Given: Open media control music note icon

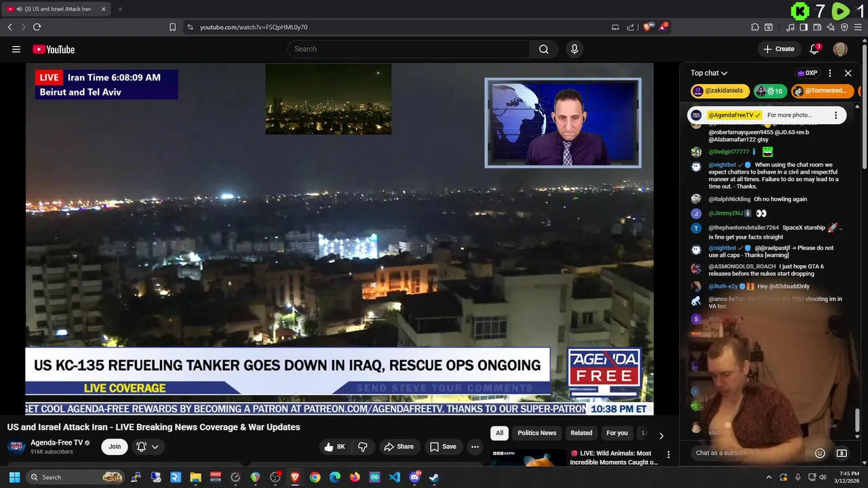Looking at the screenshot, I should [790, 27].
